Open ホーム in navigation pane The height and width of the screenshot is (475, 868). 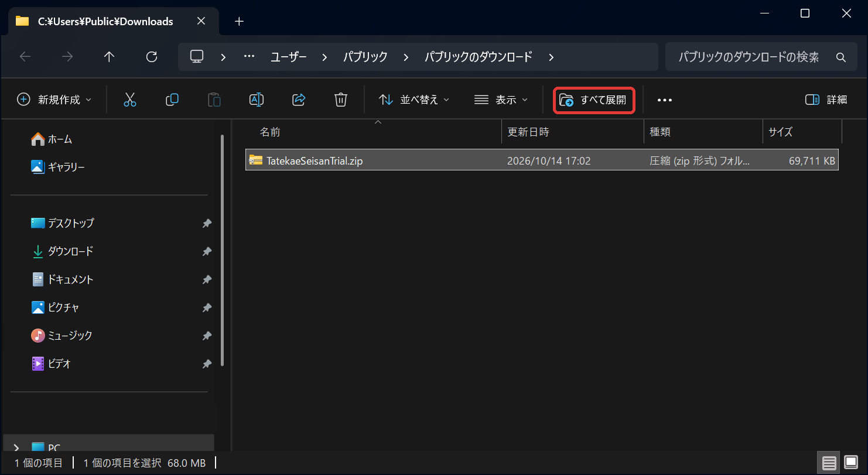click(52, 139)
